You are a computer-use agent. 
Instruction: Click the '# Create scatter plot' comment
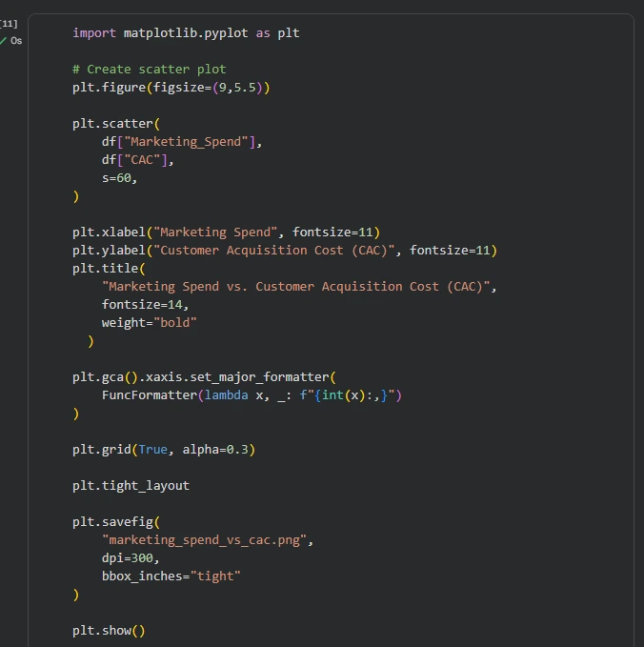pos(149,70)
